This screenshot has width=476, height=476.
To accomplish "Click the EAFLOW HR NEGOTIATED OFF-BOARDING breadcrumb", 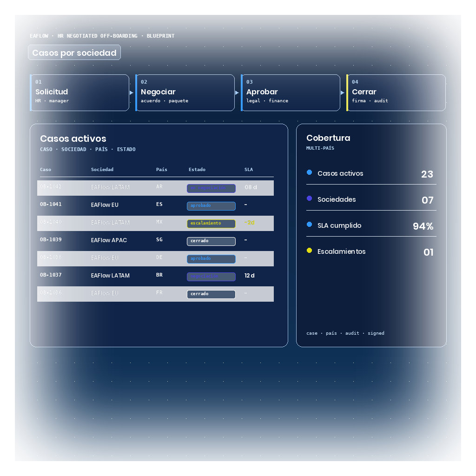I will (x=102, y=36).
